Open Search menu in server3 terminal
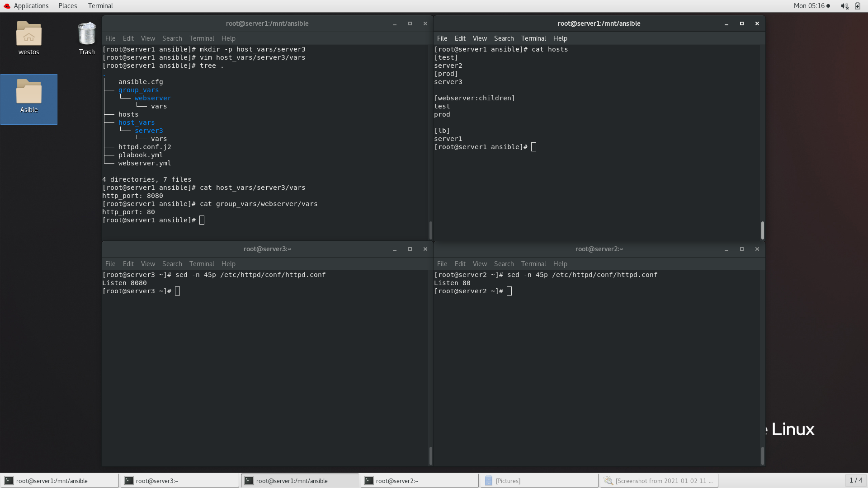 click(x=172, y=264)
